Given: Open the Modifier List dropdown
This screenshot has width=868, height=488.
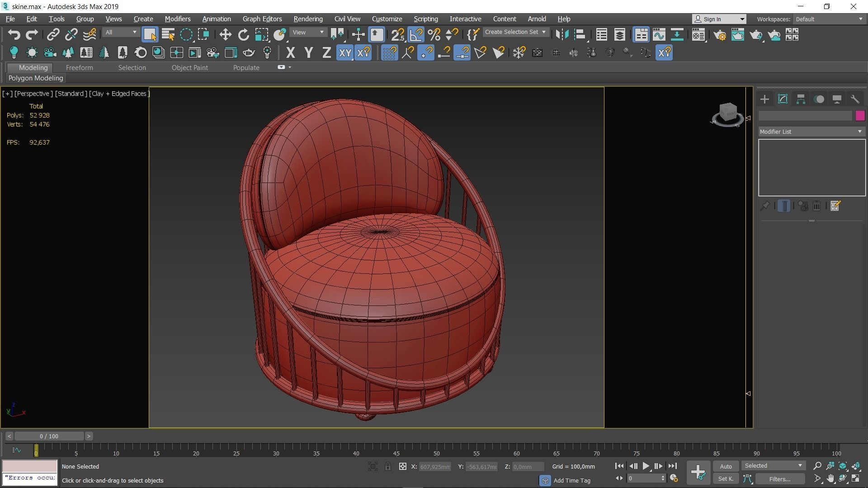Looking at the screenshot, I should pyautogui.click(x=811, y=131).
